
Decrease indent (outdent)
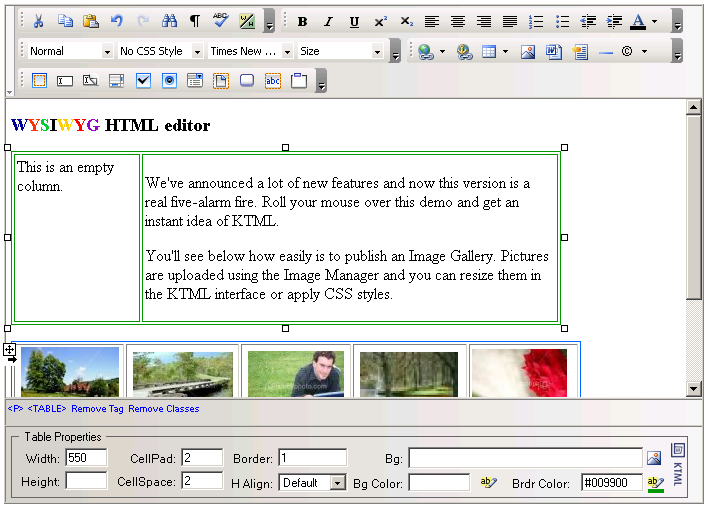click(588, 22)
